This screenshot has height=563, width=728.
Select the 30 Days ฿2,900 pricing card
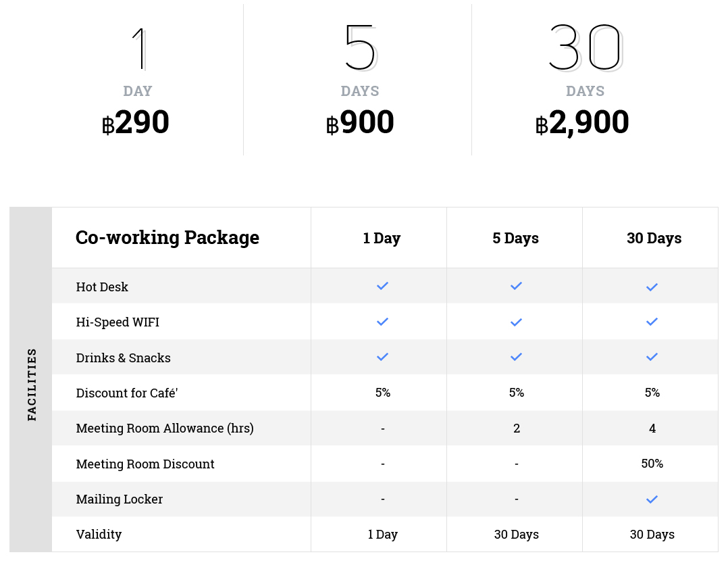point(584,81)
